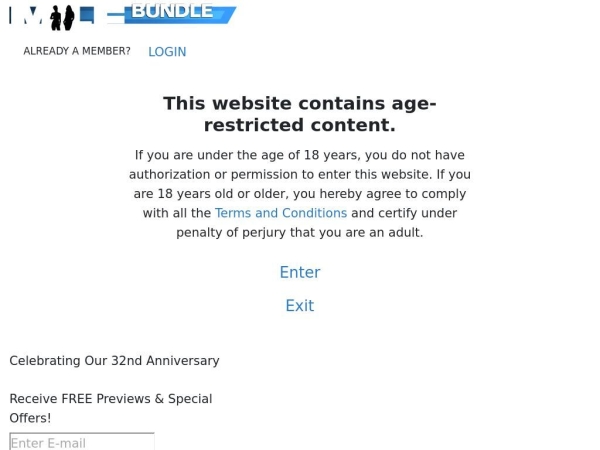Click the 'ALREADY A MEMBER?' text
Image resolution: width=600 pixels, height=450 pixels.
tap(77, 51)
